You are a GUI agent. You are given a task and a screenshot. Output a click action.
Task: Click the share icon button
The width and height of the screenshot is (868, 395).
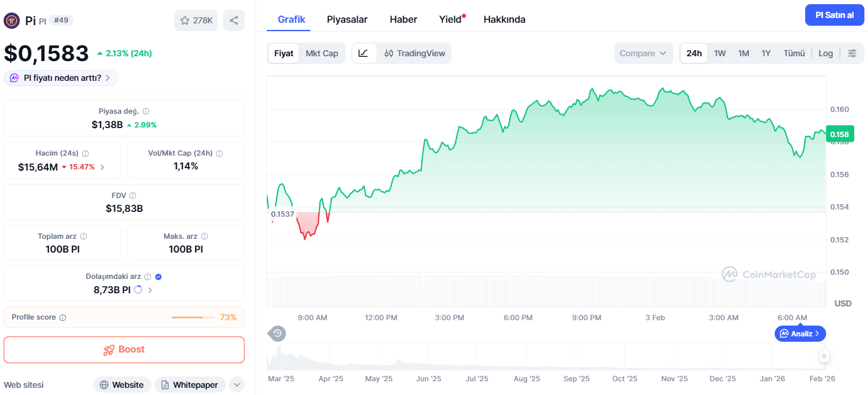[234, 20]
